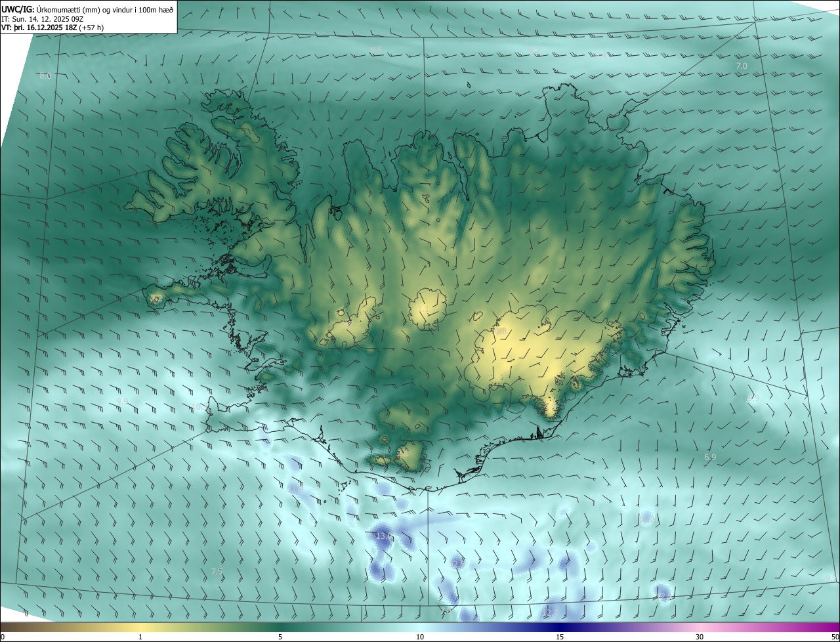
Task: Click the '7.5' value label on the map
Action: pyautogui.click(x=217, y=572)
